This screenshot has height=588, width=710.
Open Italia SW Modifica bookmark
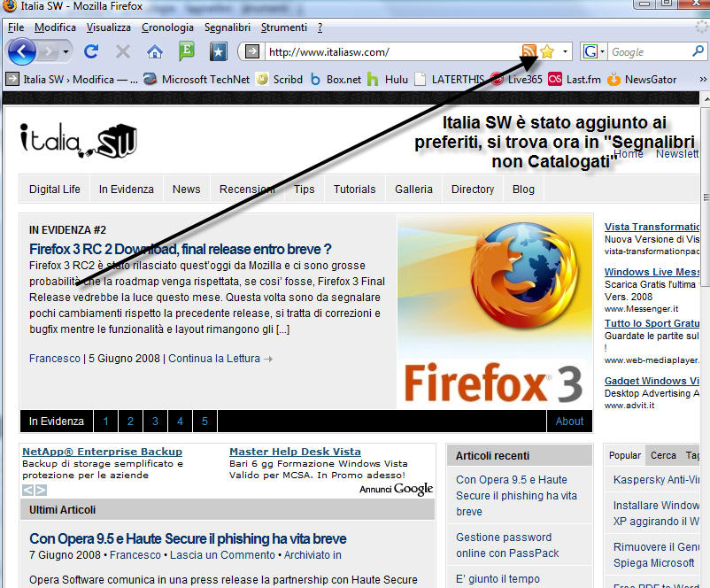(72, 80)
